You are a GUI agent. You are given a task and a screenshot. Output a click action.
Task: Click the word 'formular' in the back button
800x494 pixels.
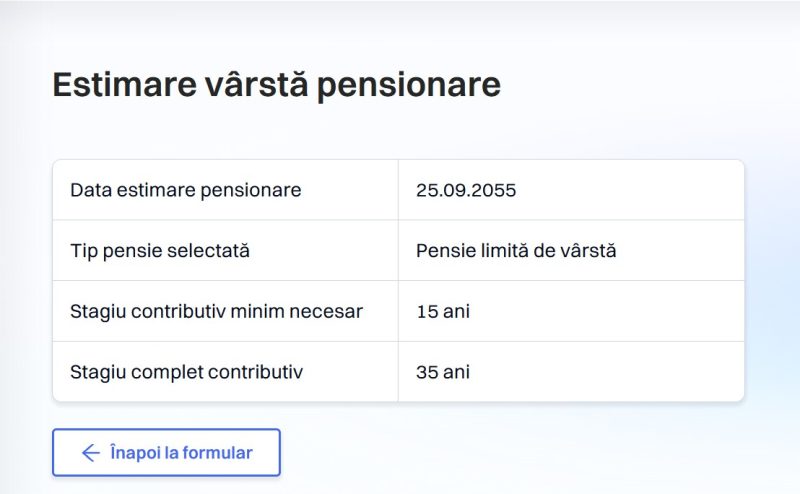pyautogui.click(x=217, y=453)
